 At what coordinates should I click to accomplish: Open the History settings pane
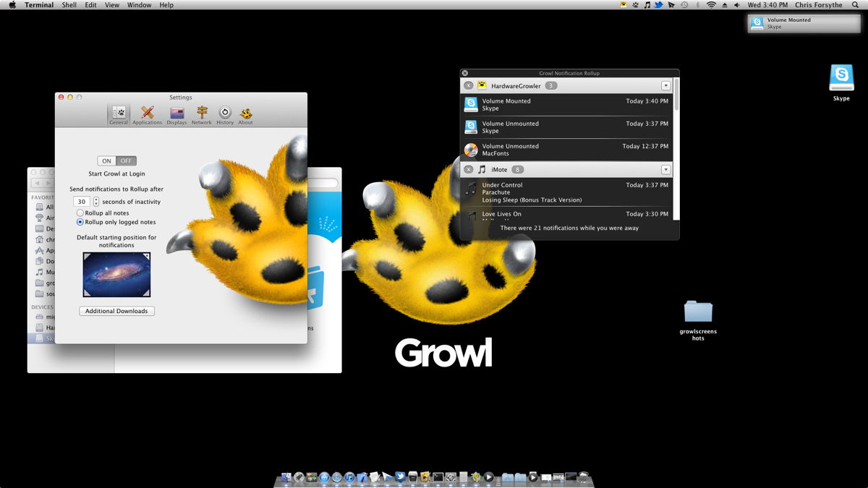click(x=225, y=115)
